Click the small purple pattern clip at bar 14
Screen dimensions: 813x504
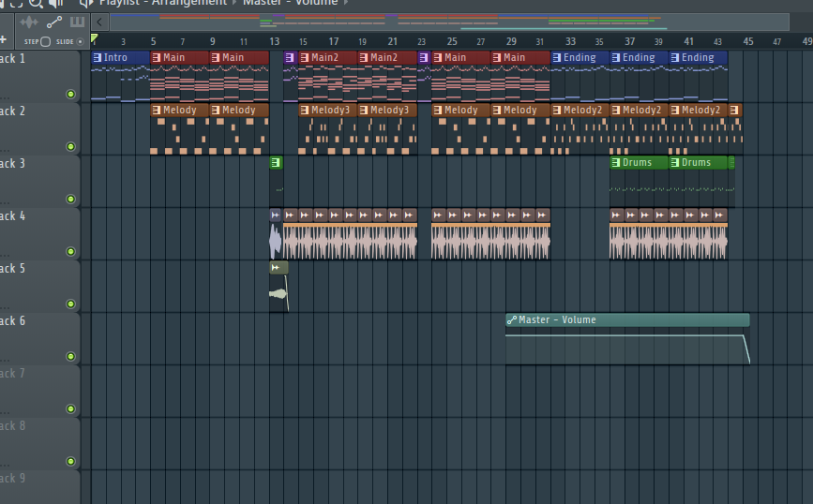pos(290,57)
